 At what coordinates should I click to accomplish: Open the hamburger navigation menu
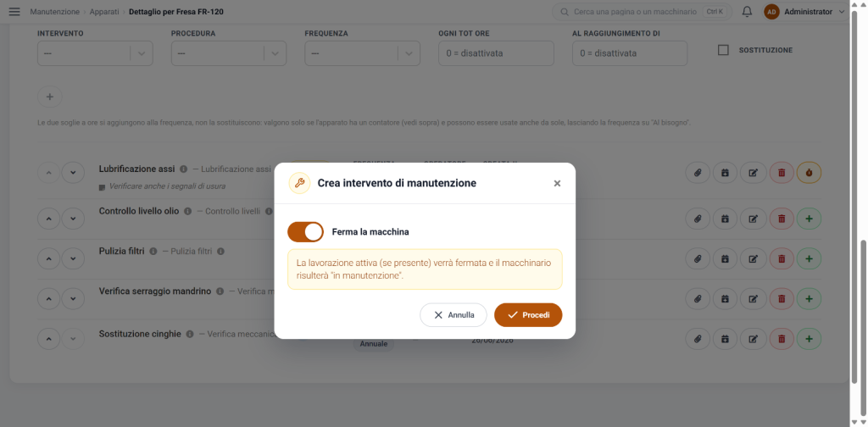14,12
